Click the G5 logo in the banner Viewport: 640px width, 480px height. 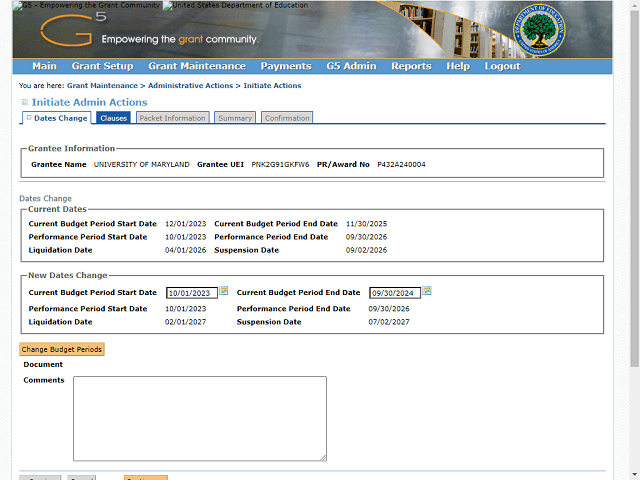pos(73,29)
